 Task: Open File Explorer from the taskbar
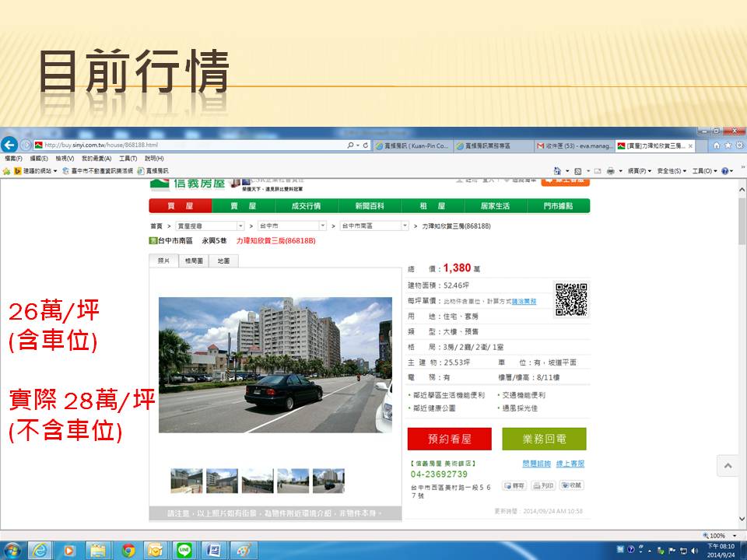coord(98,551)
